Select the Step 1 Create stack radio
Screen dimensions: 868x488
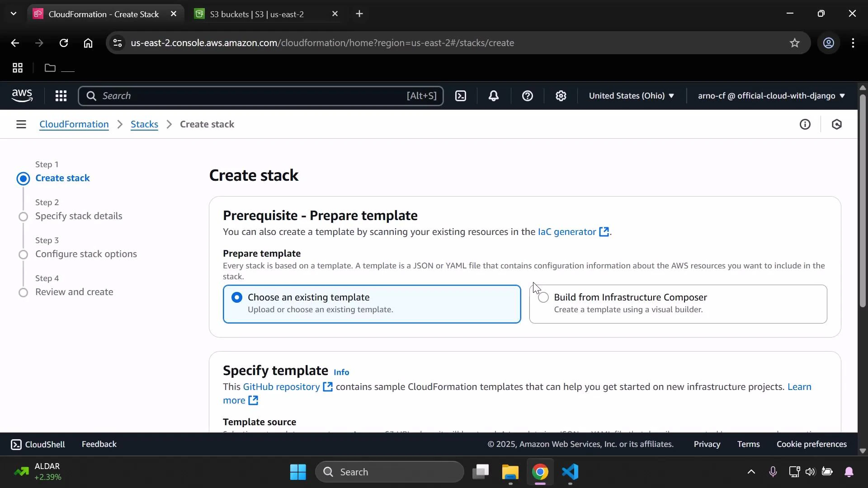pyautogui.click(x=23, y=178)
